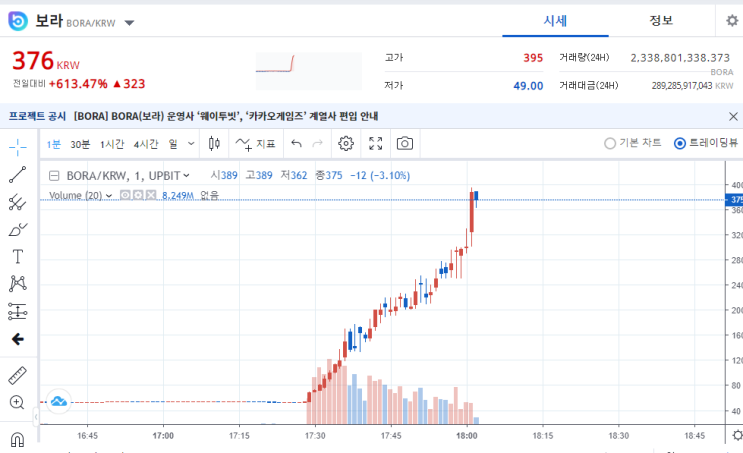Select the 1분 interval
The image size is (743, 453).
click(54, 144)
